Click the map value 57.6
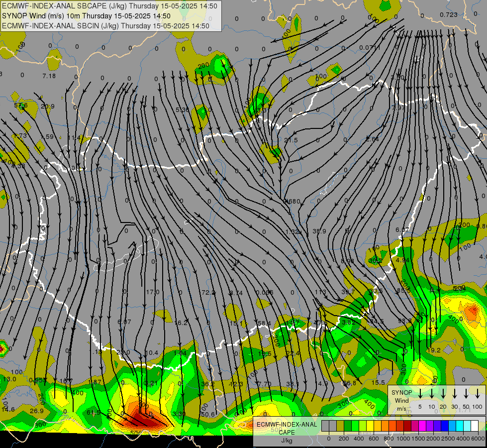Image resolution: width=487 pixels, height=448 pixels. pos(21,106)
